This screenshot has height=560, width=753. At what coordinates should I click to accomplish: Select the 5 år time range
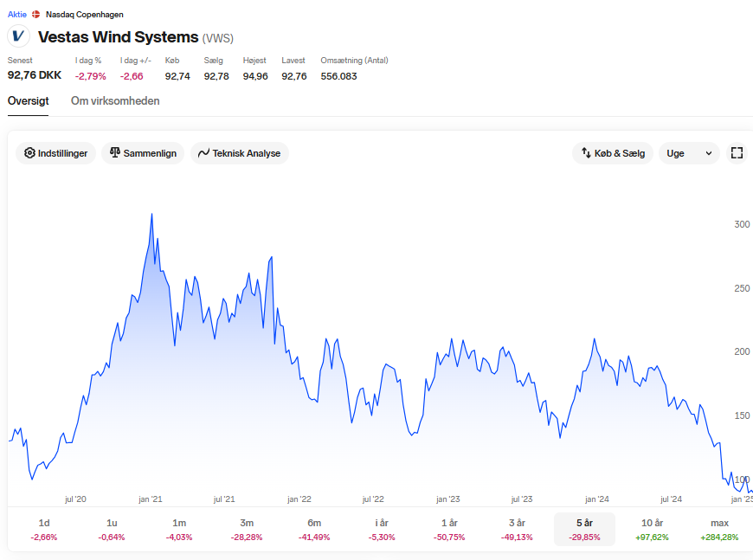[x=584, y=529]
